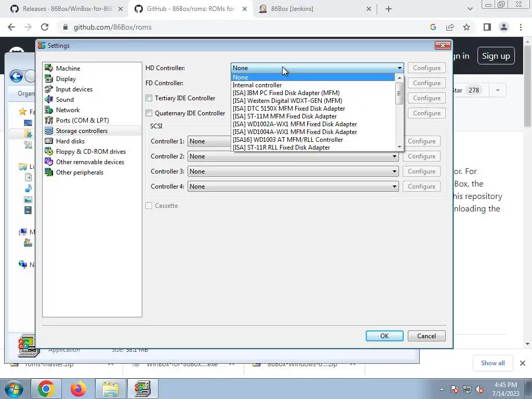Open Ports (COM & LPT) icon
Image resolution: width=532 pixels, height=399 pixels.
[x=49, y=121]
